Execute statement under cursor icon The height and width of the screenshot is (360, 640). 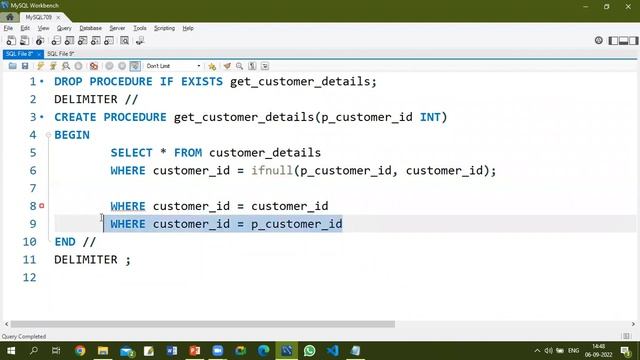pyautogui.click(x=53, y=66)
